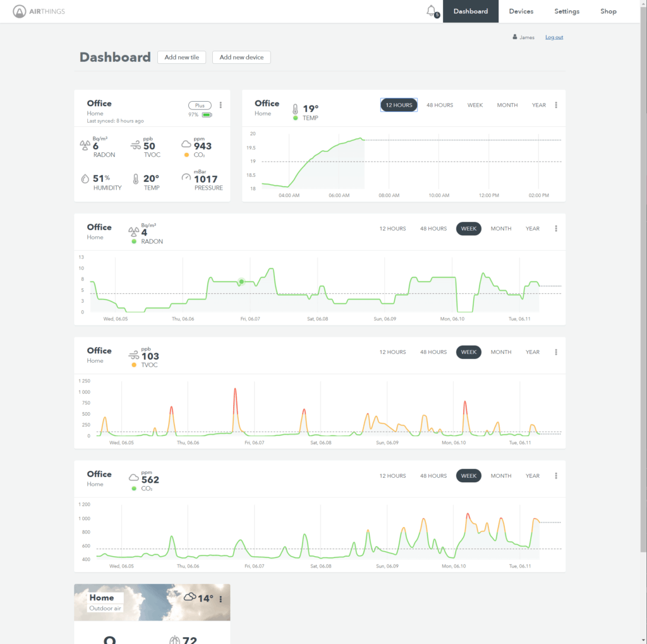Viewport: 647px width, 644px height.
Task: Click the highlighted data point on radon chart
Action: pos(241,282)
